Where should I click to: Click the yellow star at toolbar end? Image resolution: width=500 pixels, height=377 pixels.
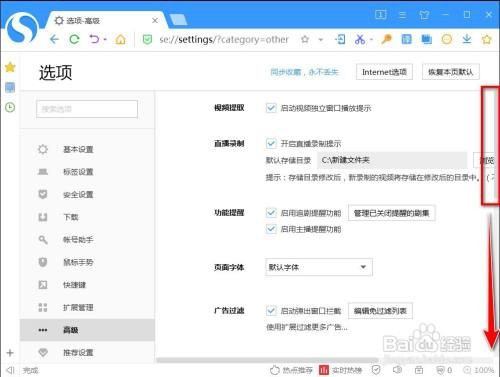pos(487,40)
